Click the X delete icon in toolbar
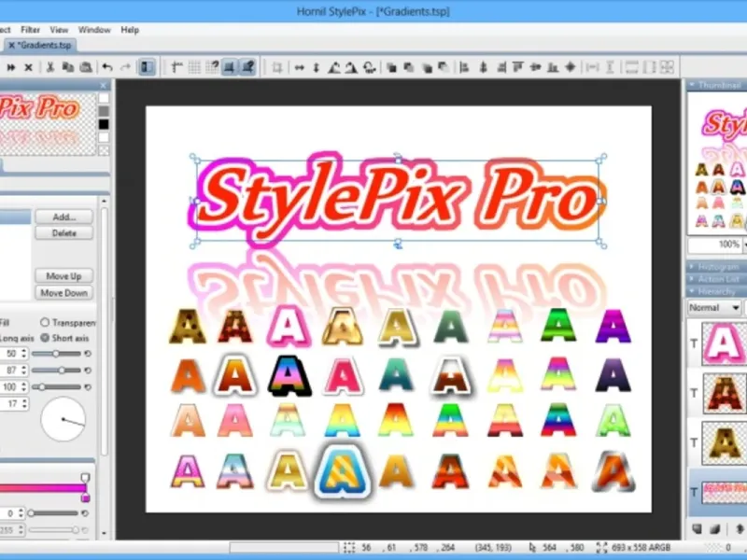This screenshot has height=560, width=747. click(29, 67)
